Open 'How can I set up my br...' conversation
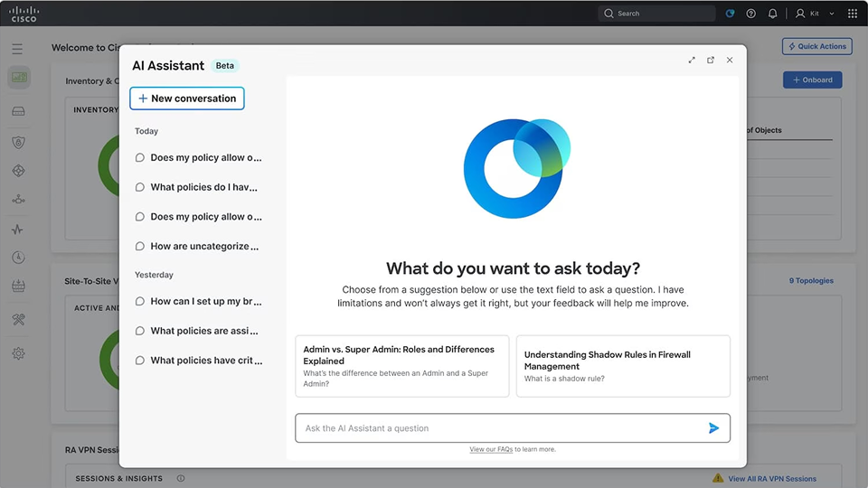868x488 pixels. [x=199, y=301]
